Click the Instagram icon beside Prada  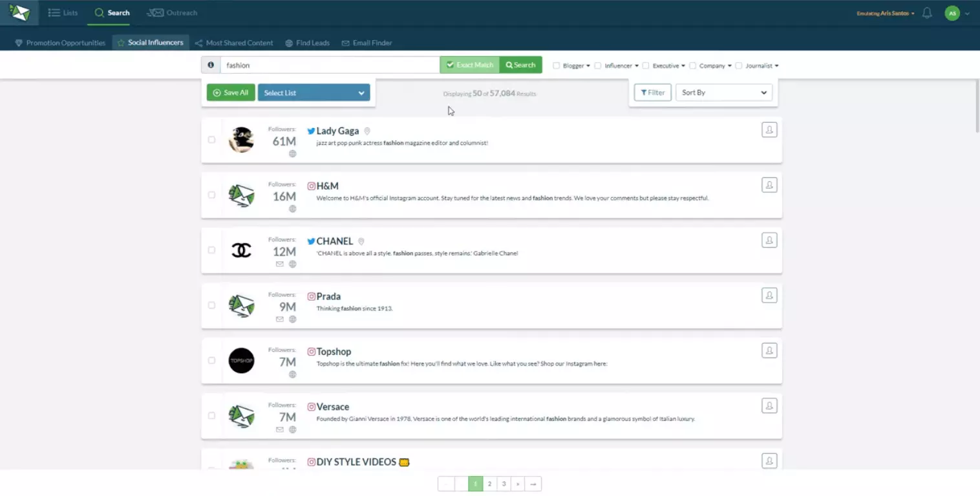click(311, 297)
